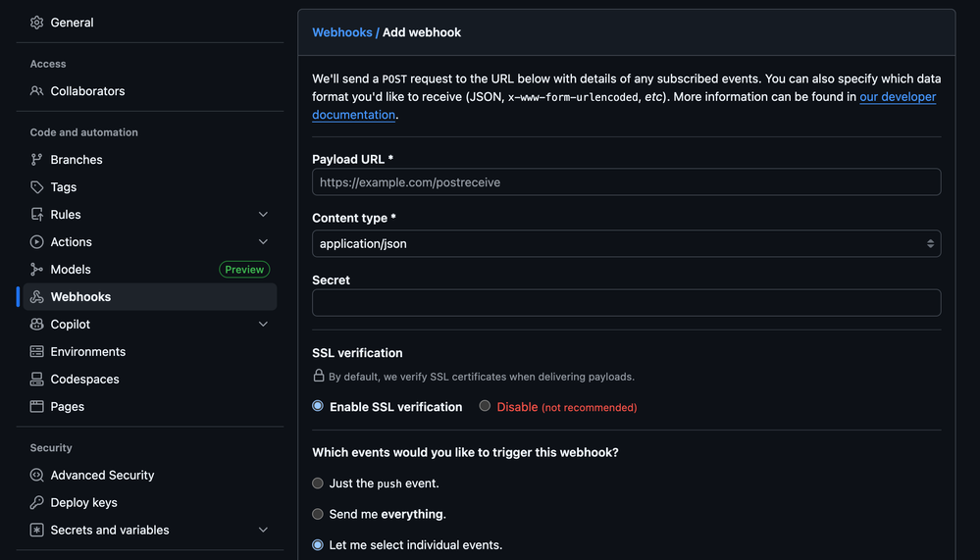Open the Content type dropdown

tap(626, 243)
